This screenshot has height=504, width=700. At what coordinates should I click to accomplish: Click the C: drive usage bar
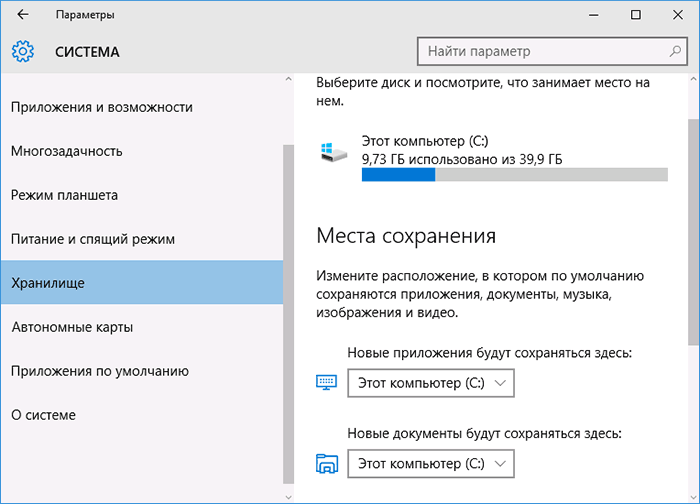pyautogui.click(x=514, y=175)
